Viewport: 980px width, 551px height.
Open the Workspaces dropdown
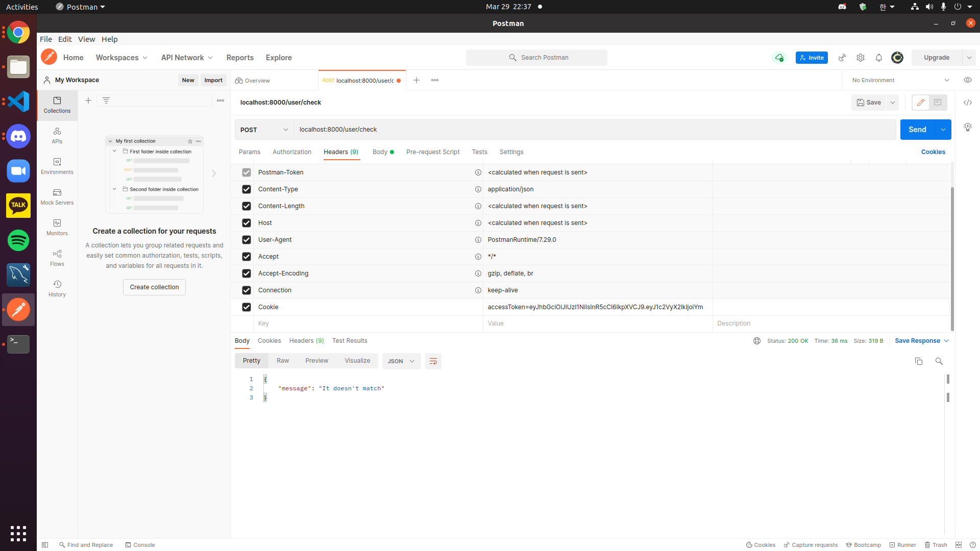121,58
